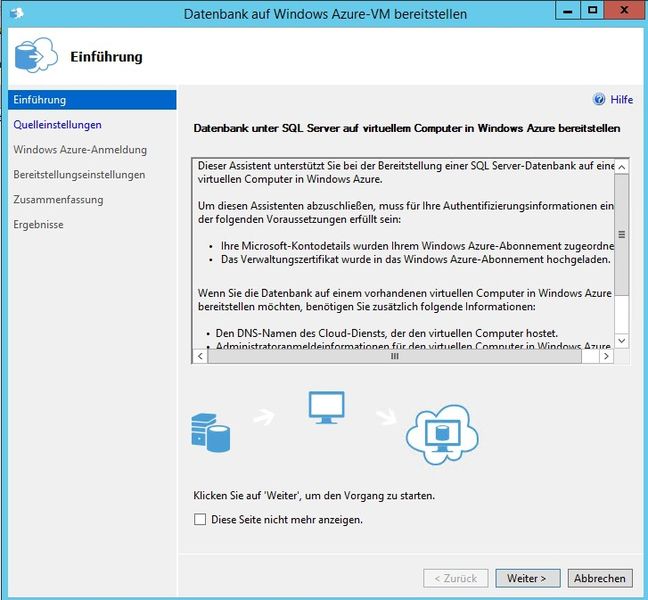Click the scroll down arrow of description box
Image resolution: width=648 pixels, height=600 pixels.
point(622,341)
